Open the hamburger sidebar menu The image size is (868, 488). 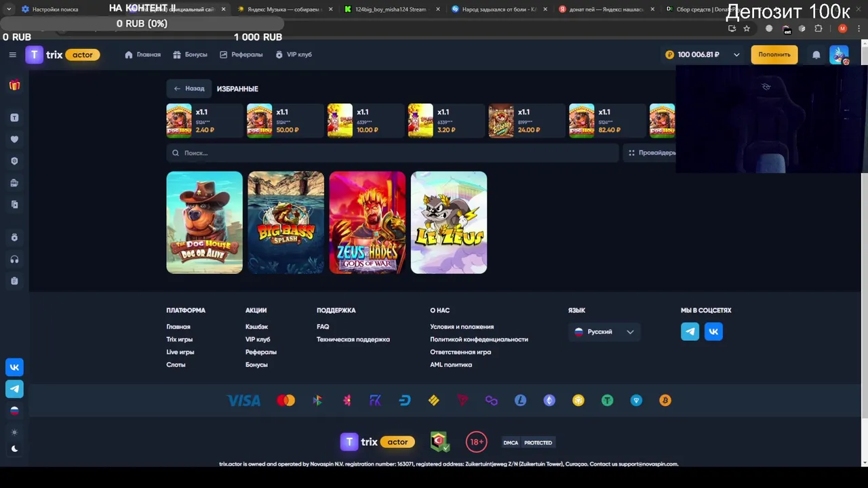coord(12,55)
